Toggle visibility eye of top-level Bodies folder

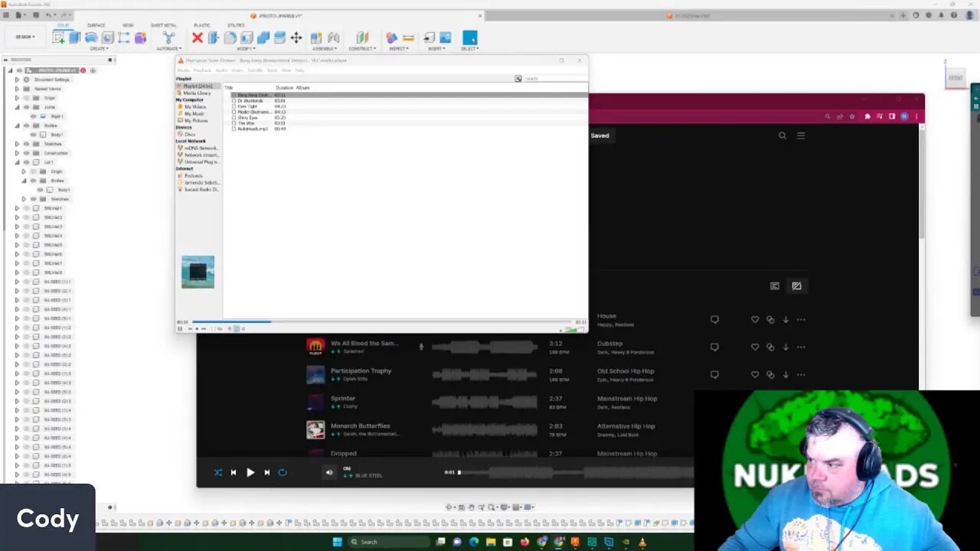click(26, 126)
